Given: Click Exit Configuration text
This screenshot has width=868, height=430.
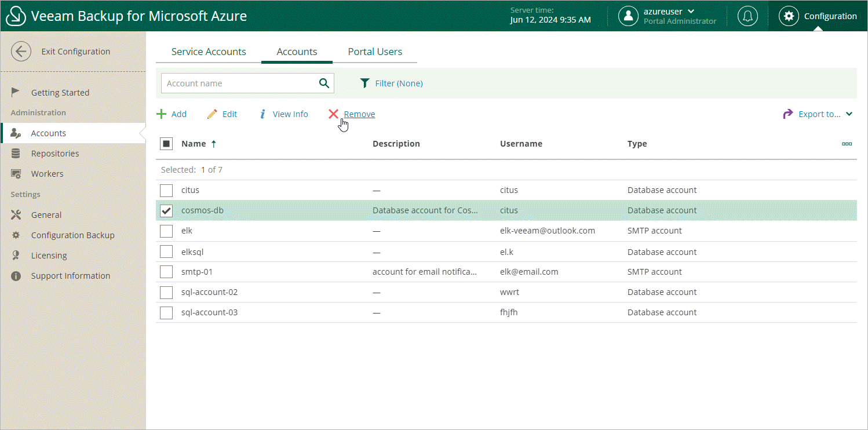Looking at the screenshot, I should pyautogui.click(x=76, y=52).
